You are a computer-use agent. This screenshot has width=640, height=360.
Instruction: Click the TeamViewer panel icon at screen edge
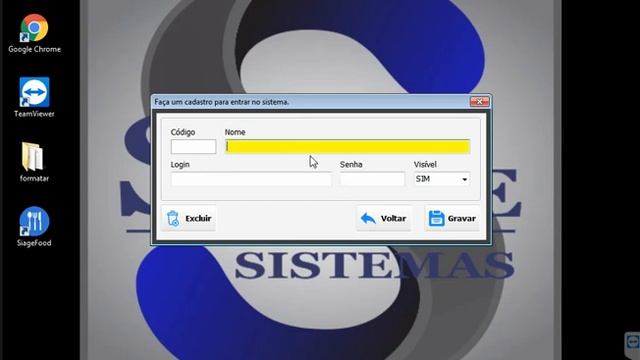632,342
